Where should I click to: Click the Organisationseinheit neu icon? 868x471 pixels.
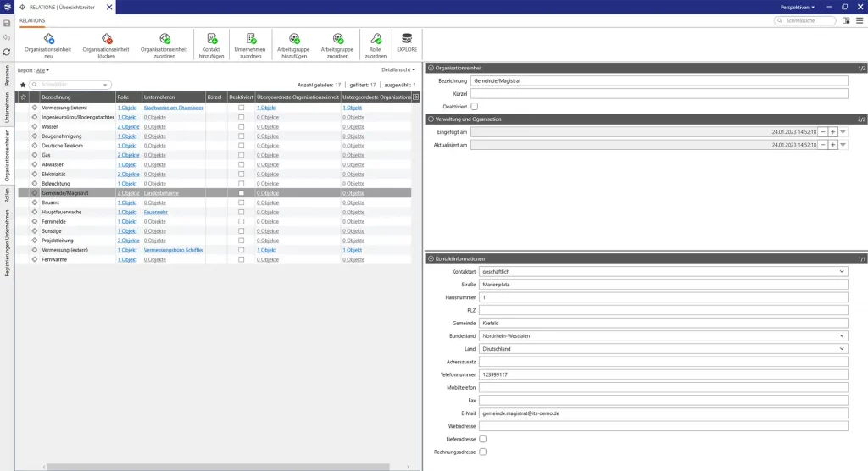point(49,39)
